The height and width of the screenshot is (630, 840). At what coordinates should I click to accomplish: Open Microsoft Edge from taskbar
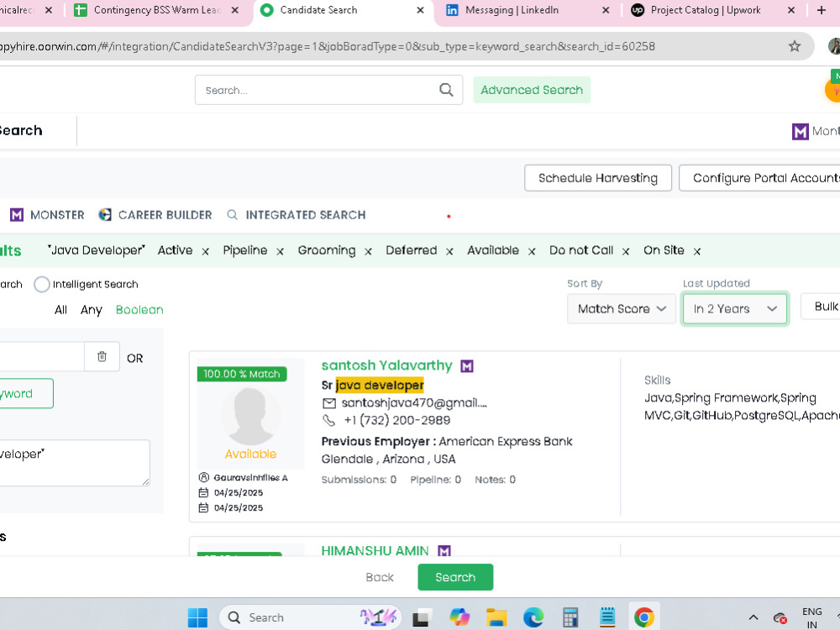point(533,617)
